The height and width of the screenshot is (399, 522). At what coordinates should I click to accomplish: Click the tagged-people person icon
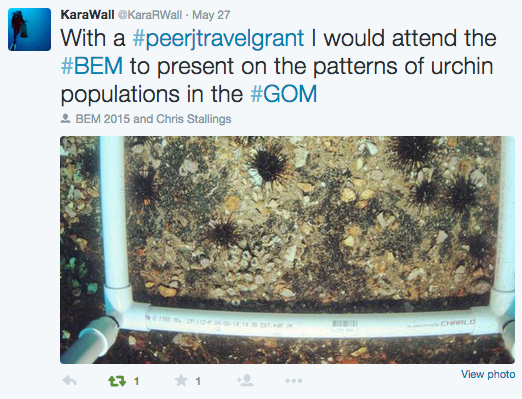click(65, 119)
